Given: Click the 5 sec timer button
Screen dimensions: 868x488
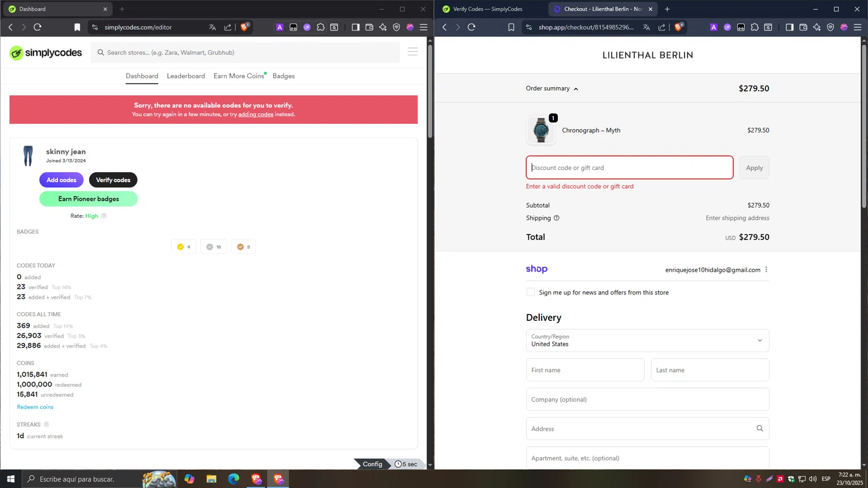Looking at the screenshot, I should 406,464.
